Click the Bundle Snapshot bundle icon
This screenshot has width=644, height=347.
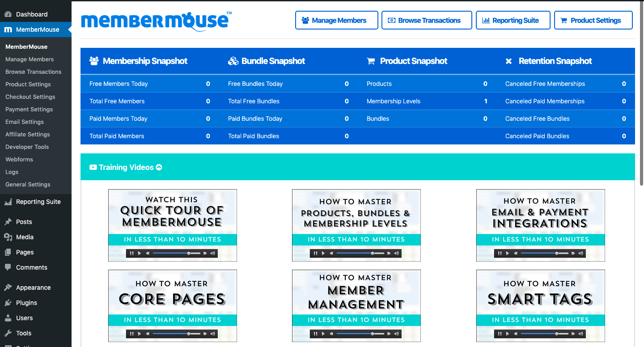[x=233, y=61]
